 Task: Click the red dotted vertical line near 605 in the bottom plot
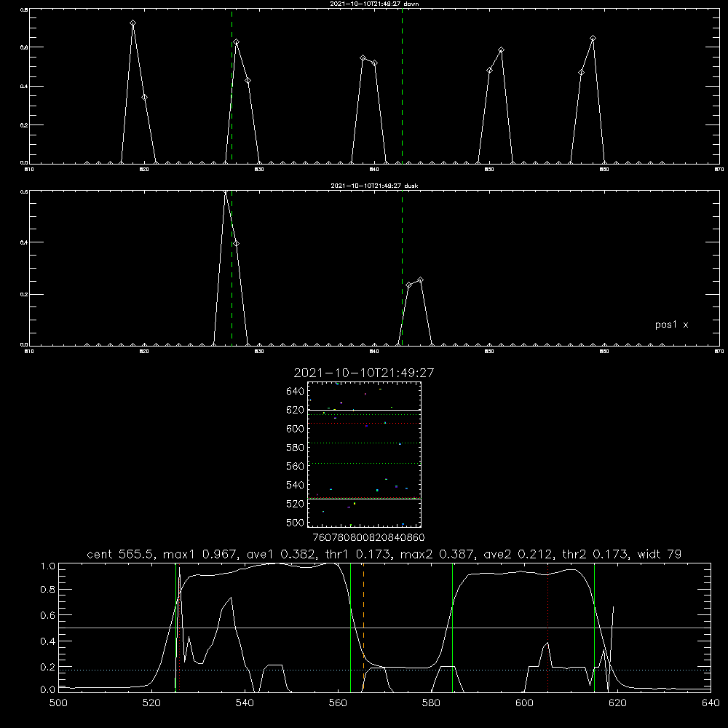pos(548,627)
